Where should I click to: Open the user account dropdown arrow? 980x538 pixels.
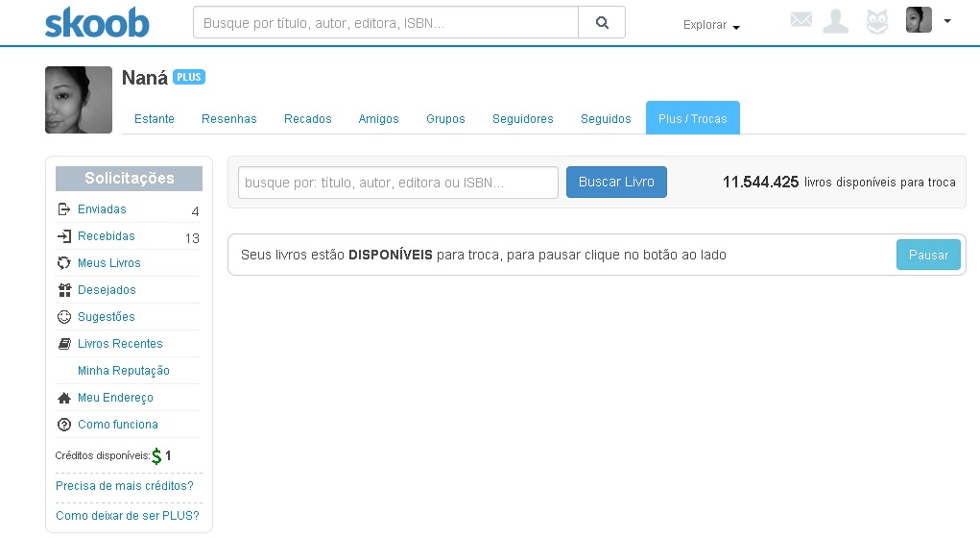pos(947,20)
